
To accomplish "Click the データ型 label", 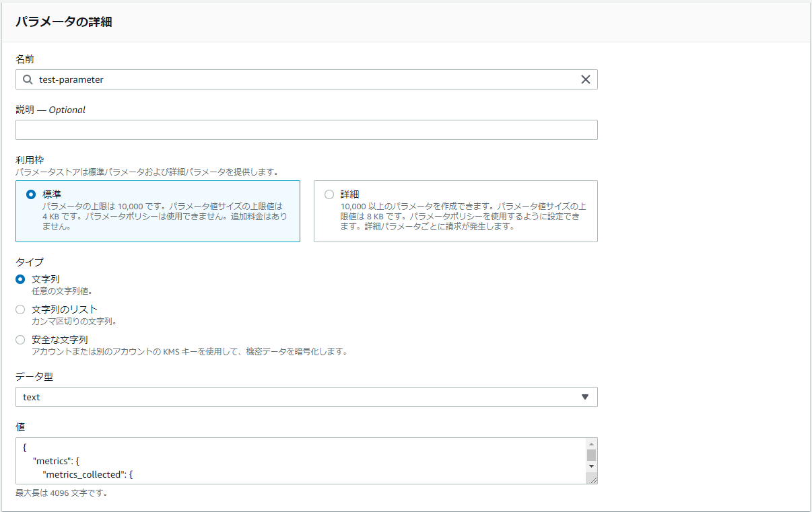I will tap(34, 377).
